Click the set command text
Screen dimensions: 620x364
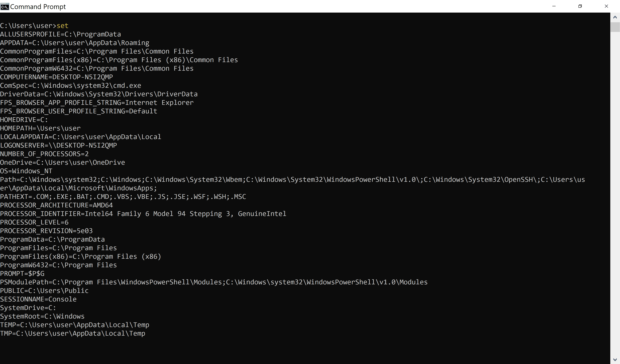click(63, 25)
